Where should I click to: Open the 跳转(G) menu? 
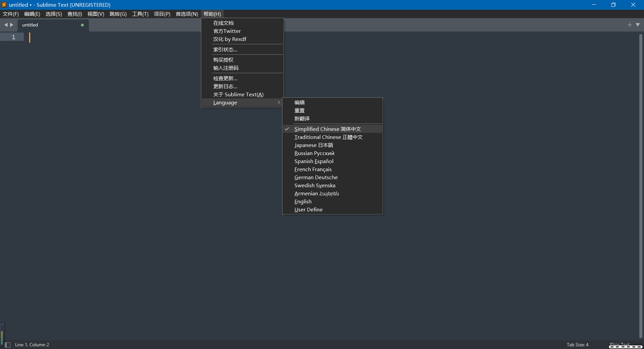[118, 14]
